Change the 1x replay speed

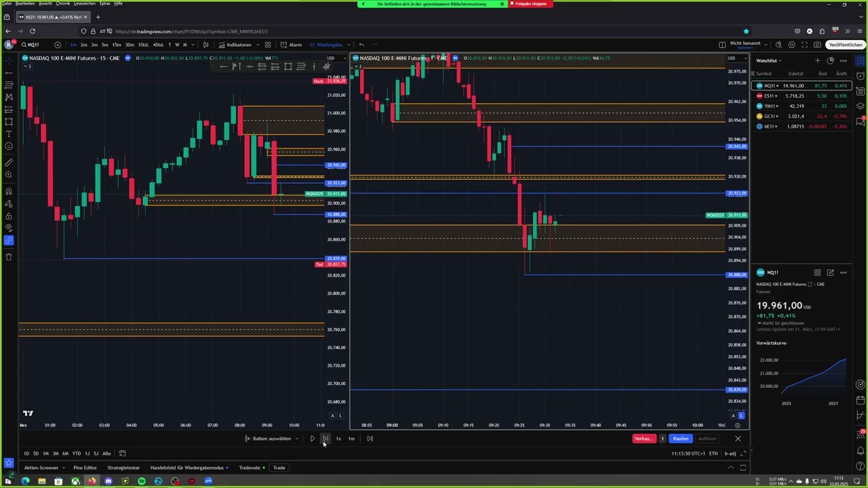(338, 439)
